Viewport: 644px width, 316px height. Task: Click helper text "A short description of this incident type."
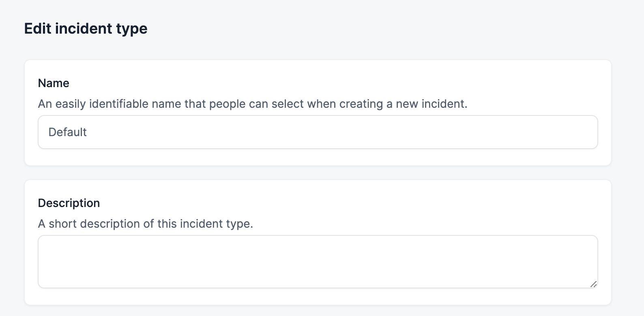click(145, 224)
